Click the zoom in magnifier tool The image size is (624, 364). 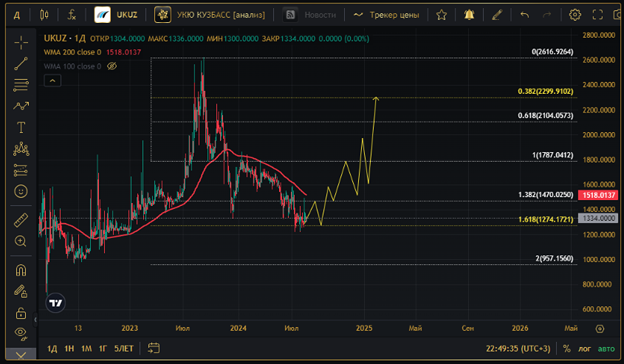point(21,241)
